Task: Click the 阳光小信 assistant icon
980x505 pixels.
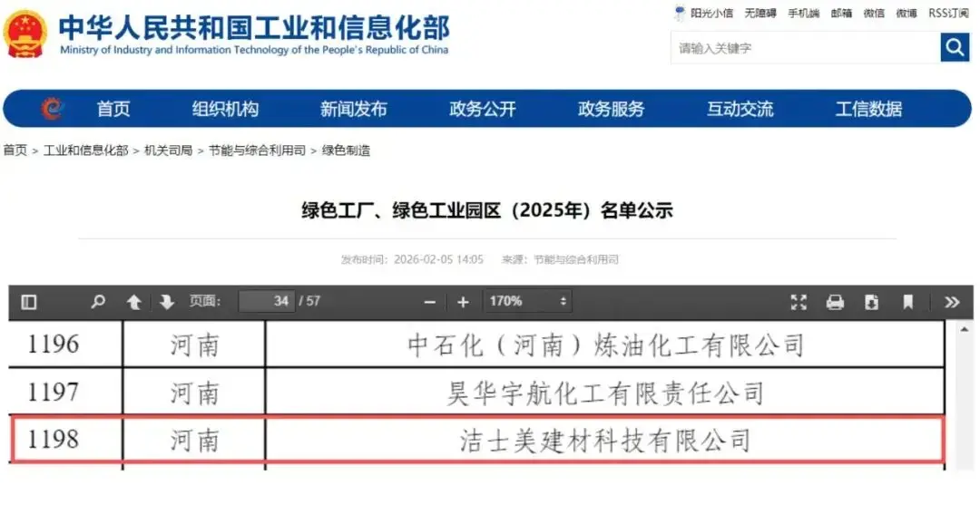Action: click(680, 13)
